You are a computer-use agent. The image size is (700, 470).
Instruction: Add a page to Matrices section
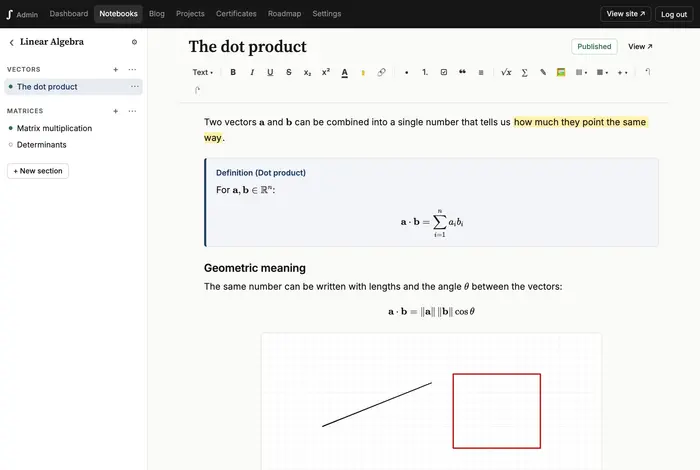point(116,111)
